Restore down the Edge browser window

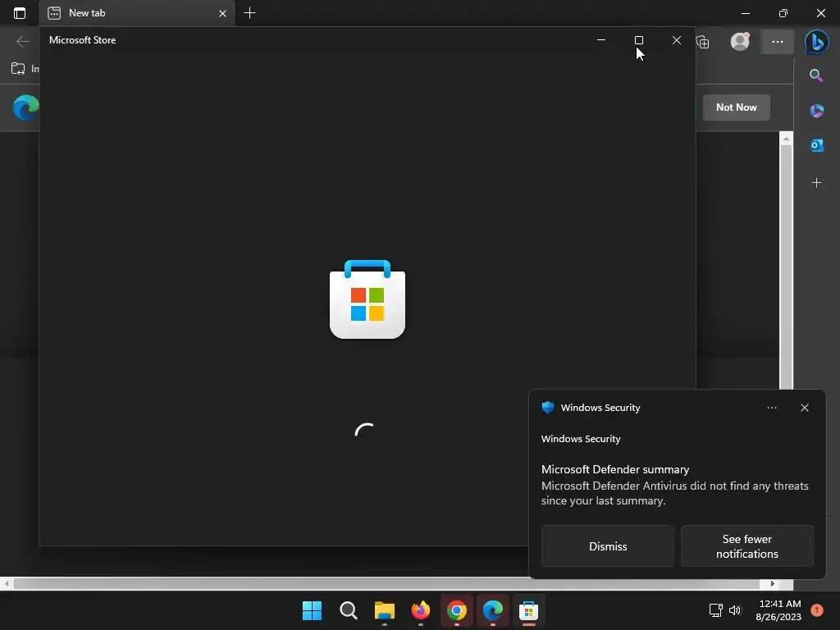coord(783,13)
